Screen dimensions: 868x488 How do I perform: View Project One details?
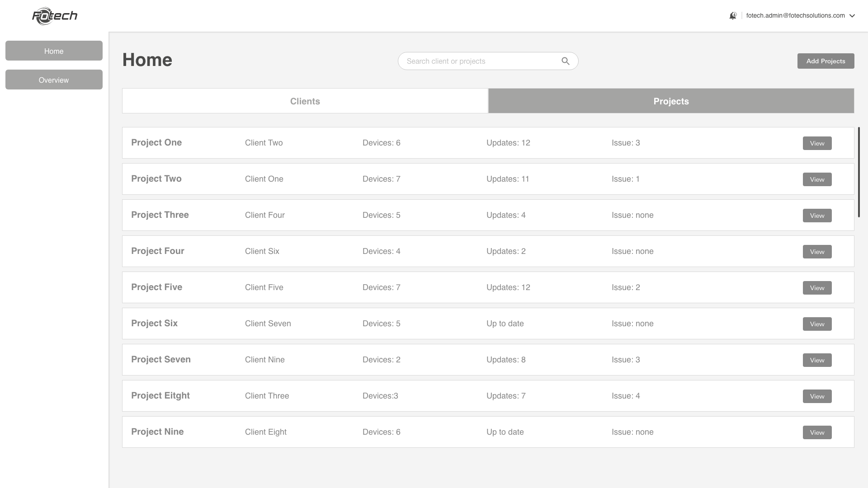click(x=817, y=143)
